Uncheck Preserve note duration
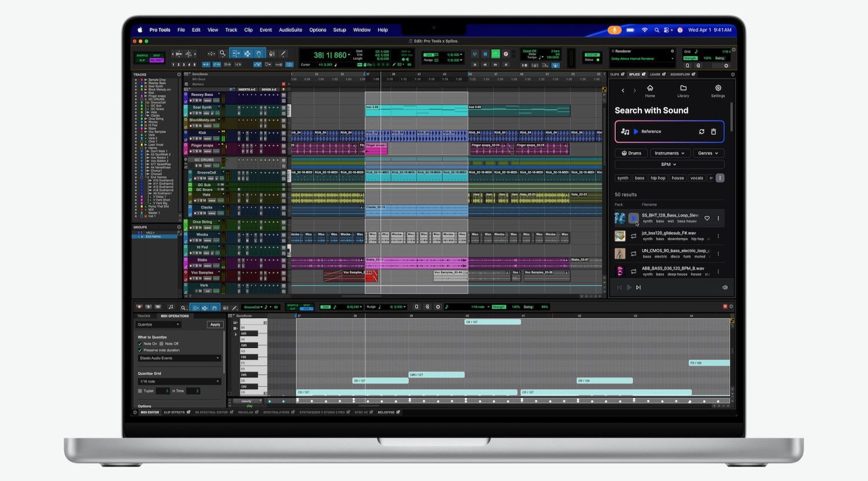868x481 pixels. 140,350
